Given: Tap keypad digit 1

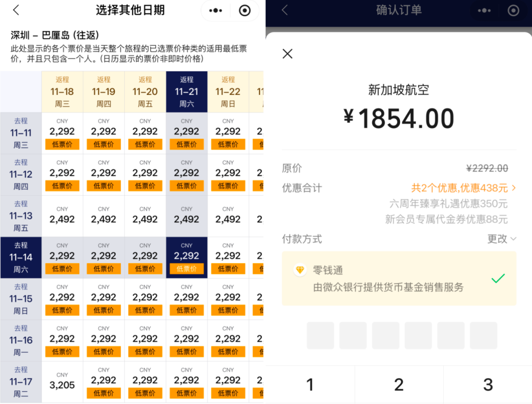Looking at the screenshot, I should click(x=310, y=385).
